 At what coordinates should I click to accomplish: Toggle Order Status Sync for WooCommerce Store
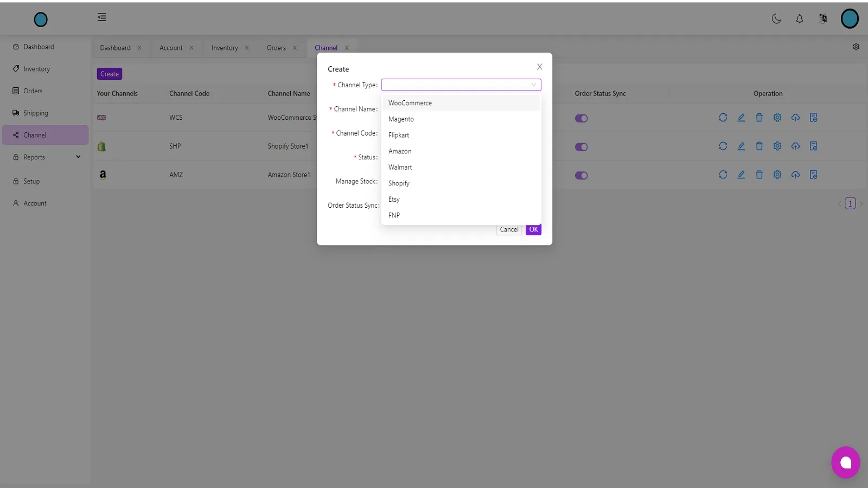tap(581, 118)
